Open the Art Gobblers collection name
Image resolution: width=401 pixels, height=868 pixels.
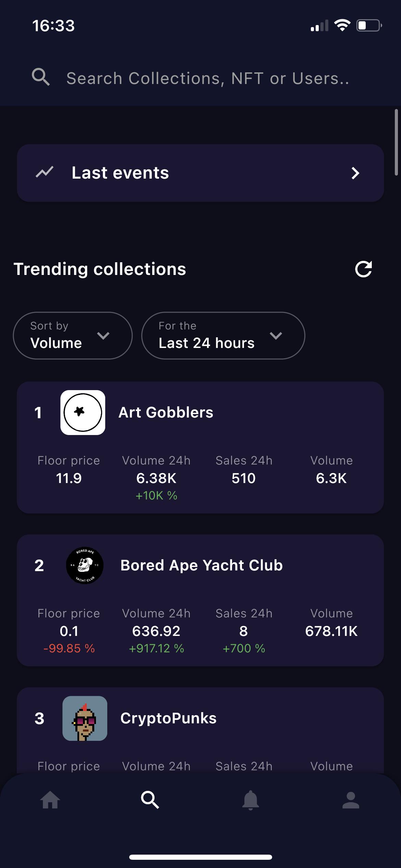[x=166, y=412]
